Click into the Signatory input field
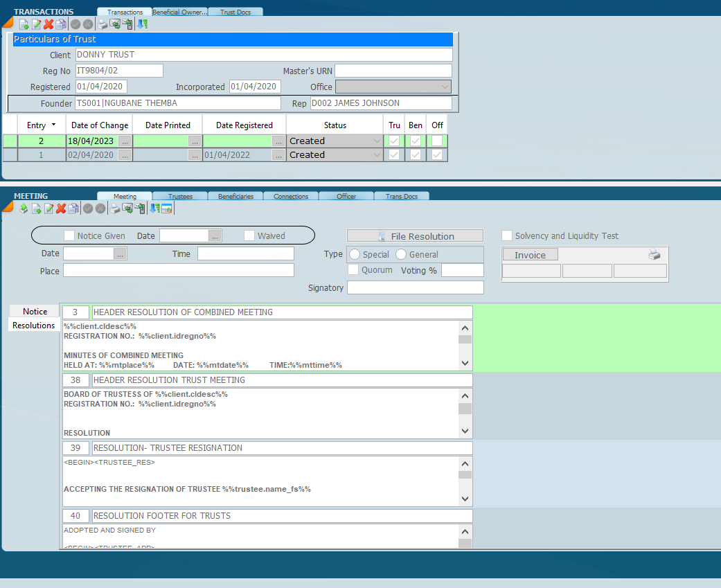This screenshot has width=721, height=588. point(415,287)
